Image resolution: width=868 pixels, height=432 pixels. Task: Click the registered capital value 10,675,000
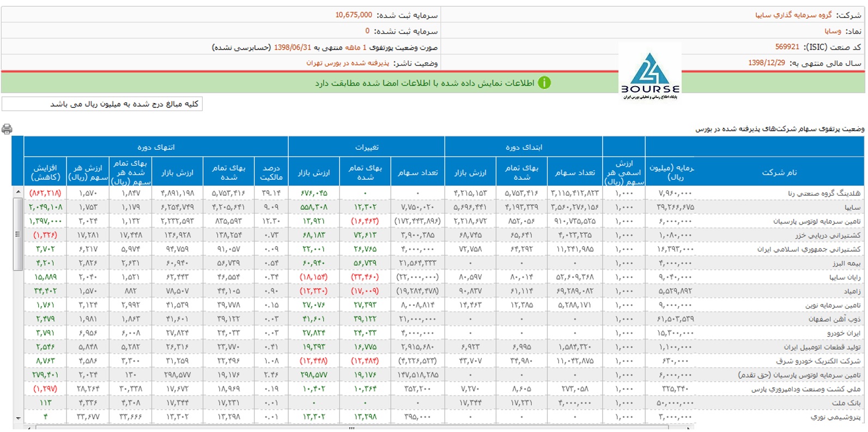(354, 15)
